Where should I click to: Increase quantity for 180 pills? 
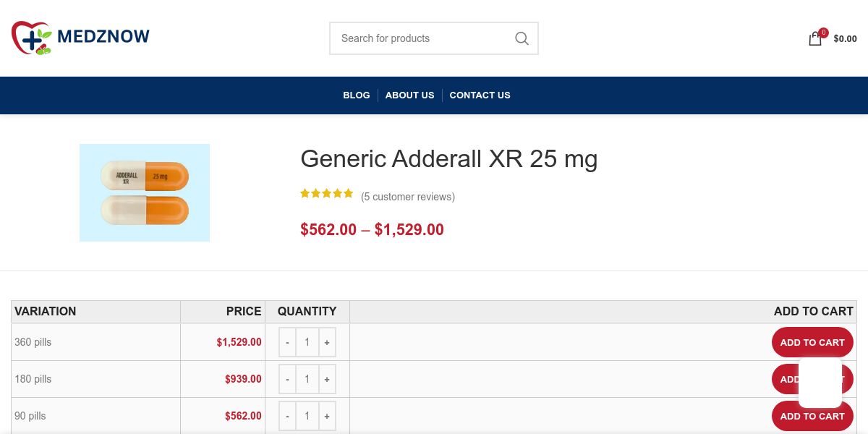pyautogui.click(x=327, y=379)
